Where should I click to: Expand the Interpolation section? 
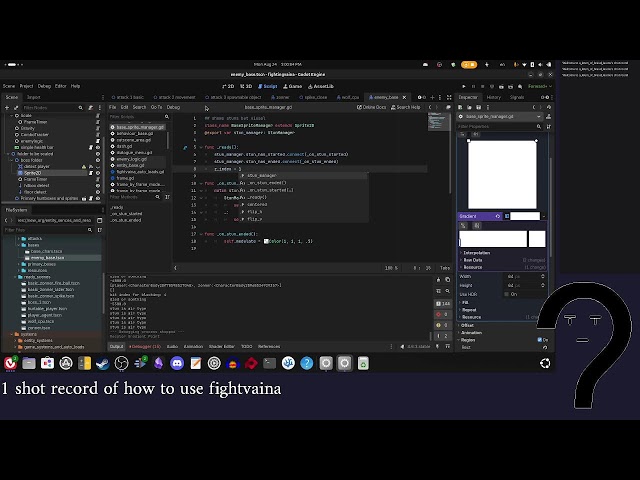[476, 253]
